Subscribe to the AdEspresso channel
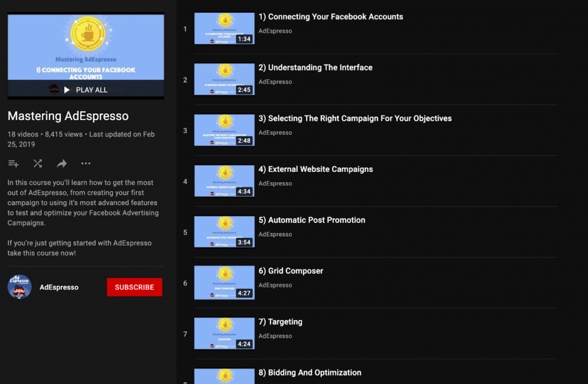Screen dimensions: 588x384 pos(134,287)
